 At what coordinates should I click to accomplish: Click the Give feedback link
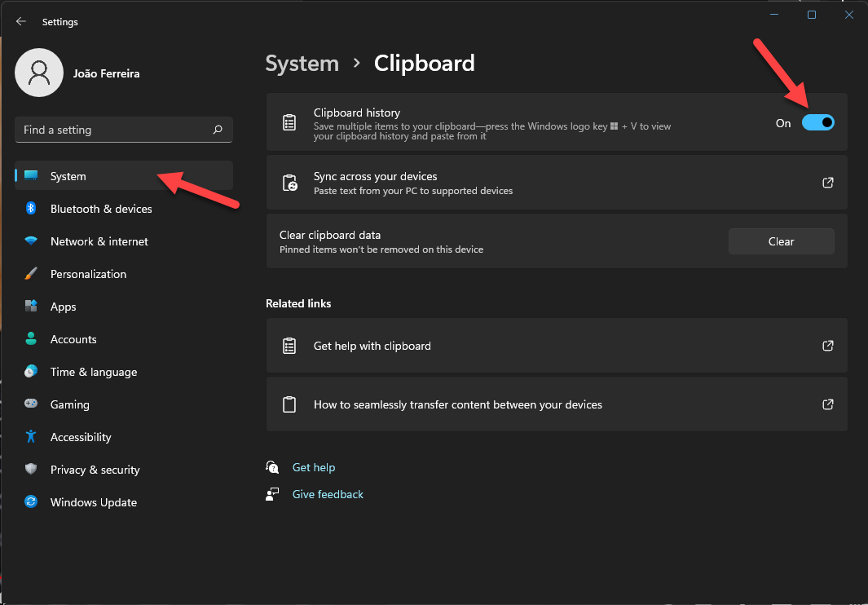pos(328,494)
